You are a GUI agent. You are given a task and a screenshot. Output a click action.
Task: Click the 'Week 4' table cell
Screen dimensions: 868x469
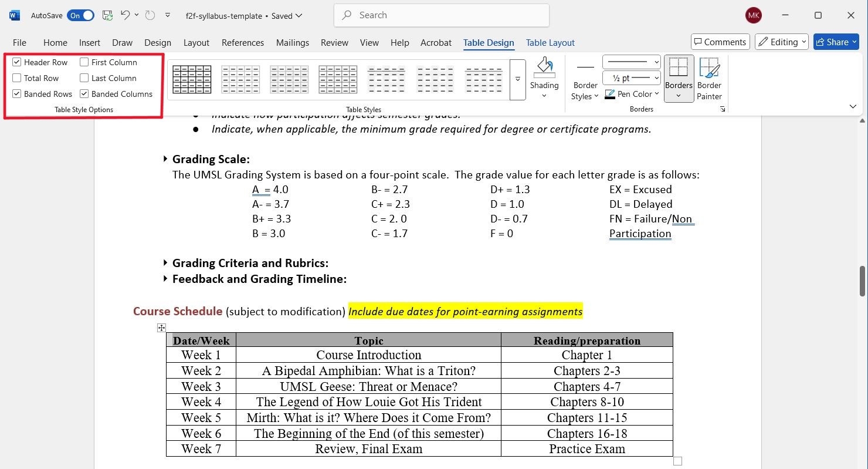coord(201,401)
